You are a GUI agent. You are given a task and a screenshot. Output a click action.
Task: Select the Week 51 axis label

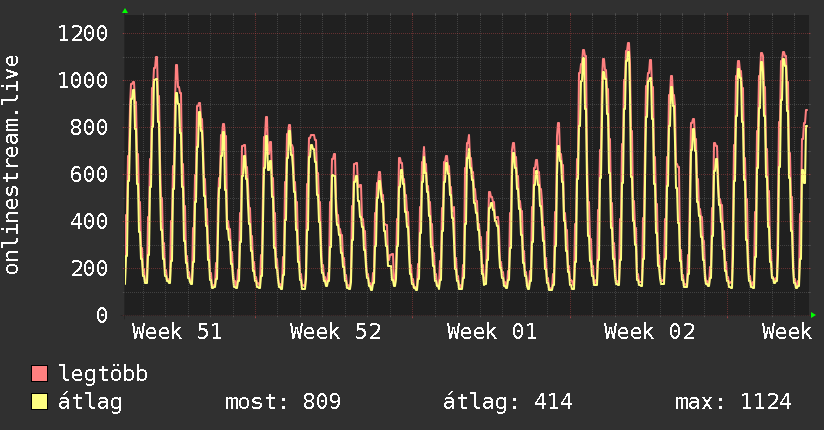point(177,332)
